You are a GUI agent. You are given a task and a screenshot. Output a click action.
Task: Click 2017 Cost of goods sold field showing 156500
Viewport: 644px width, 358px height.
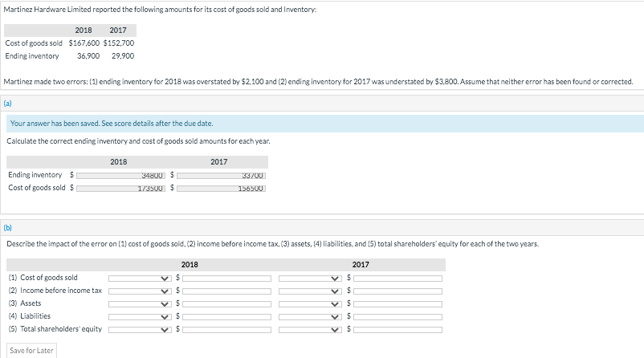click(x=222, y=189)
